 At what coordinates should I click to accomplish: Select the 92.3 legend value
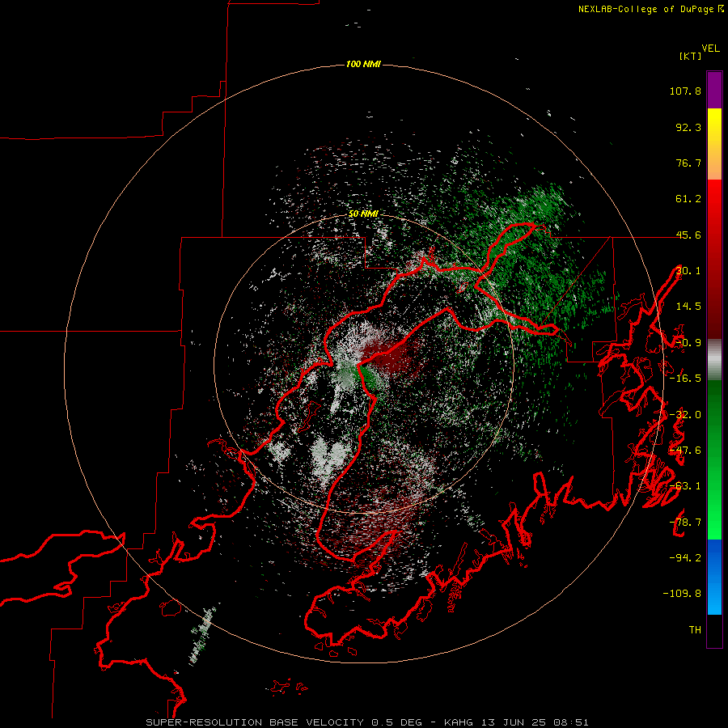coord(688,127)
